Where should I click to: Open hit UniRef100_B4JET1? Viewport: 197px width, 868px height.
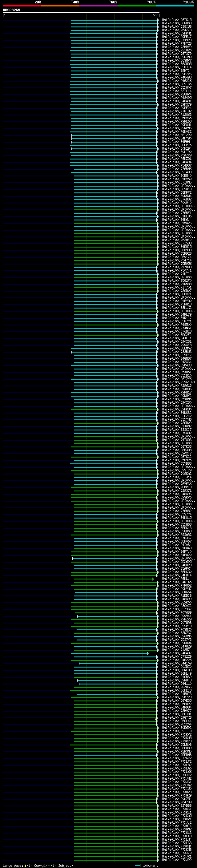click(177, 338)
